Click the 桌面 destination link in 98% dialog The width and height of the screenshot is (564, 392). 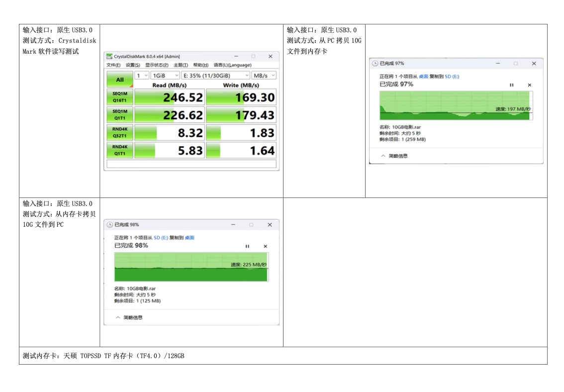pos(189,238)
